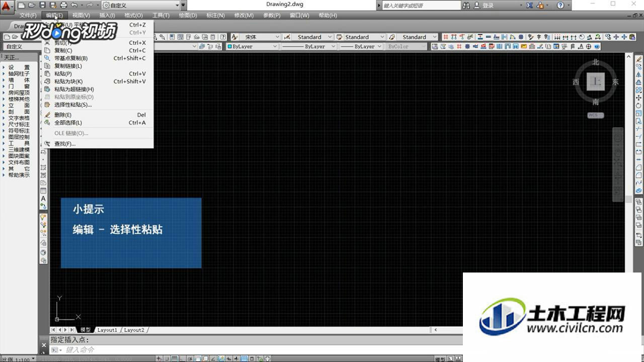This screenshot has height=362, width=644.
Task: Click the Autodesk Exchange X icon
Action: (x=530, y=5)
